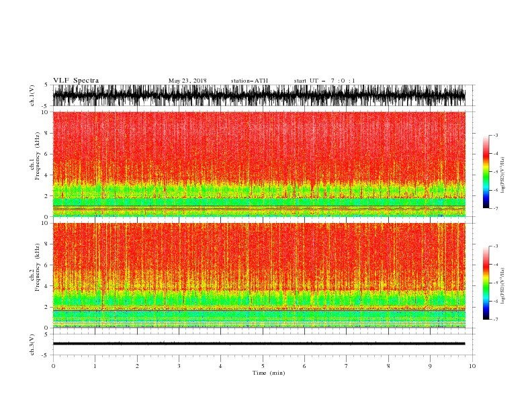The height and width of the screenshot is (411, 532).
Task: Click the time axis tick label "5"
Action: tap(263, 366)
